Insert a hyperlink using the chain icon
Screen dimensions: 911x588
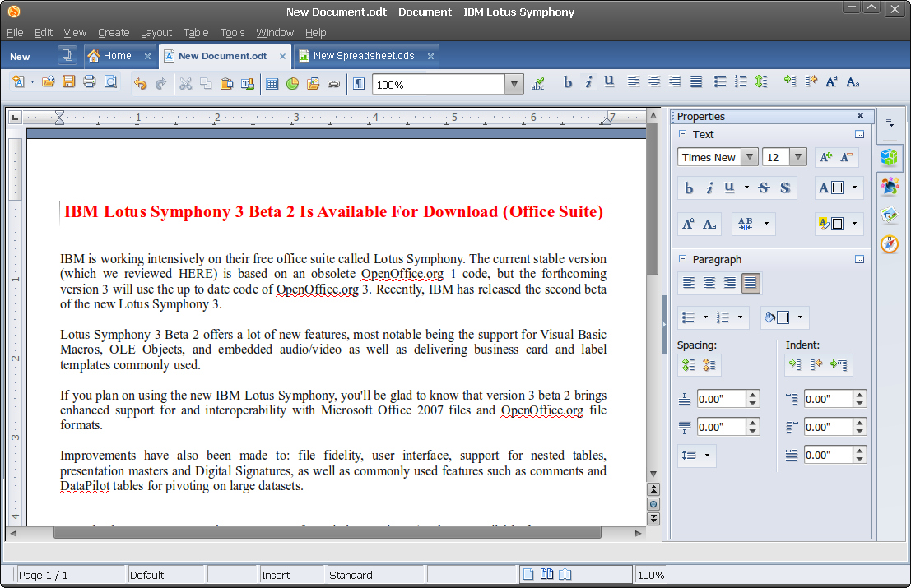pyautogui.click(x=333, y=84)
